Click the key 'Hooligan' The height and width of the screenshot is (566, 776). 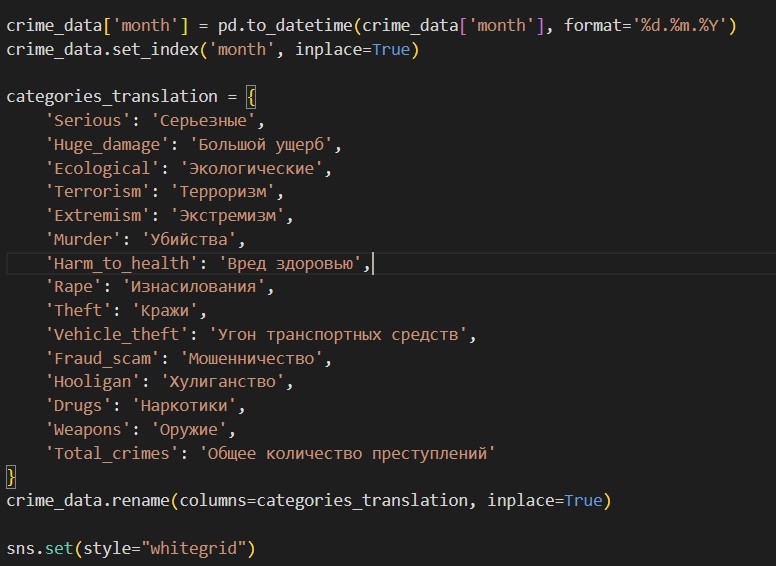(x=93, y=382)
